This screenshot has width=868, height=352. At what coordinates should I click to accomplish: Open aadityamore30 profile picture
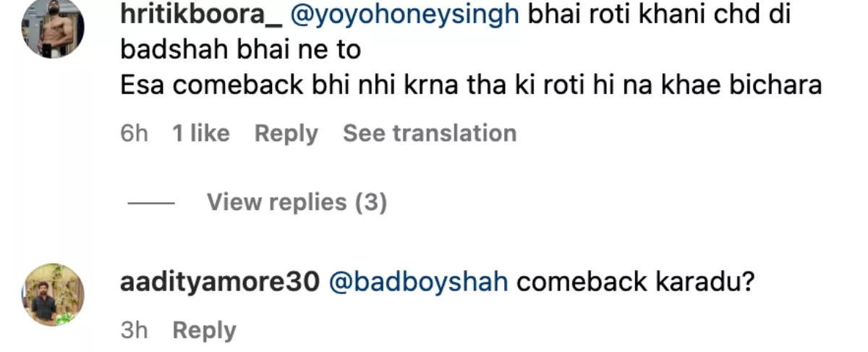tap(54, 295)
